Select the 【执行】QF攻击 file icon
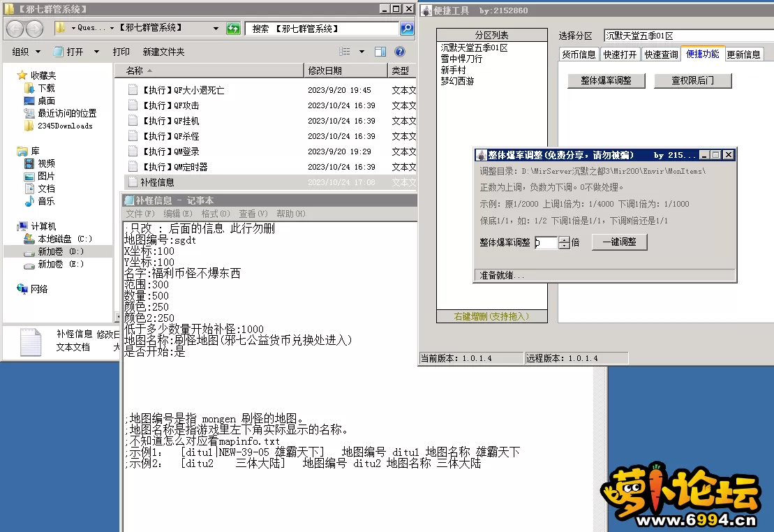This screenshot has width=774, height=532. click(x=133, y=105)
